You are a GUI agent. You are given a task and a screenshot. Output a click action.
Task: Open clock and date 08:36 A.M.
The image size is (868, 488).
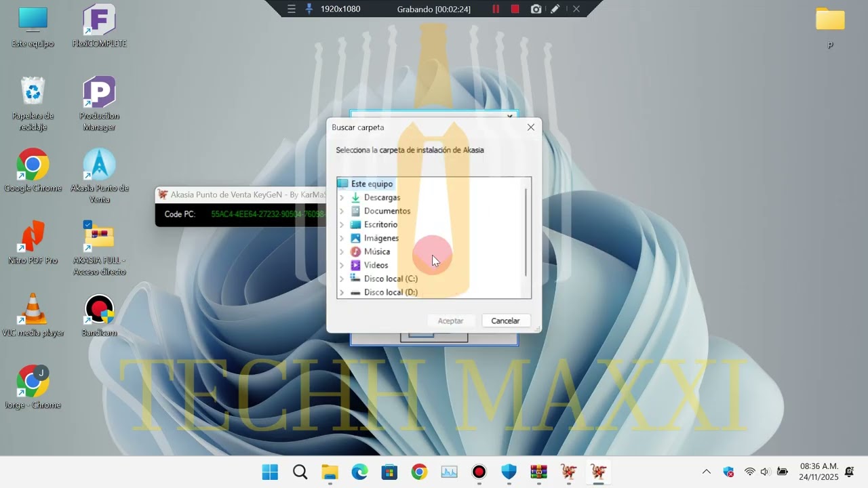819,472
